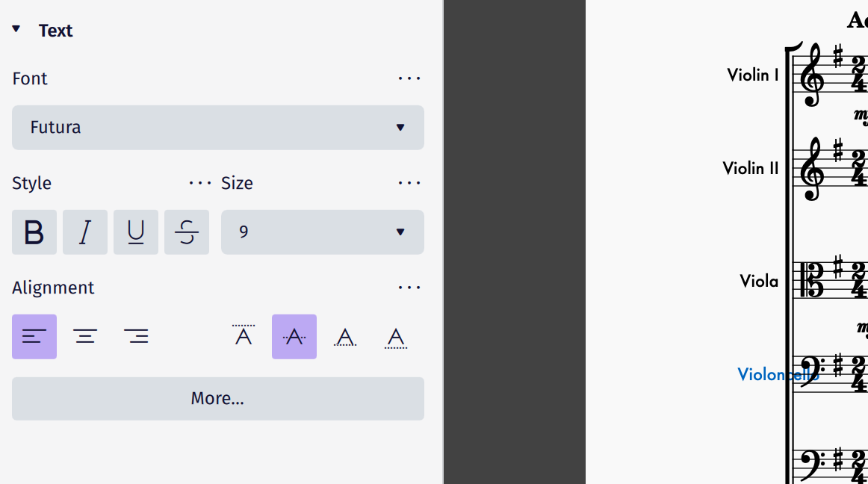This screenshot has height=484, width=868.
Task: Open the Alignment overflow menu
Action: point(409,287)
